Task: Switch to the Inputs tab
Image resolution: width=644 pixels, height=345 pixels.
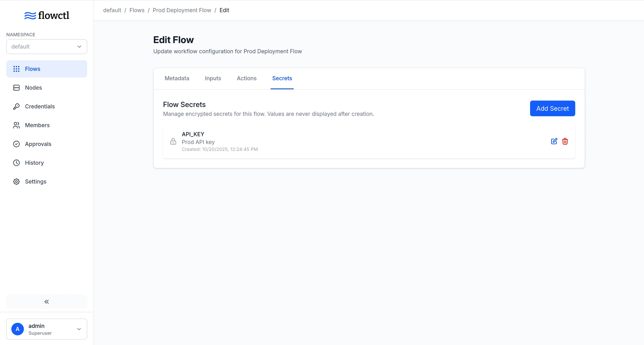Action: [213, 78]
